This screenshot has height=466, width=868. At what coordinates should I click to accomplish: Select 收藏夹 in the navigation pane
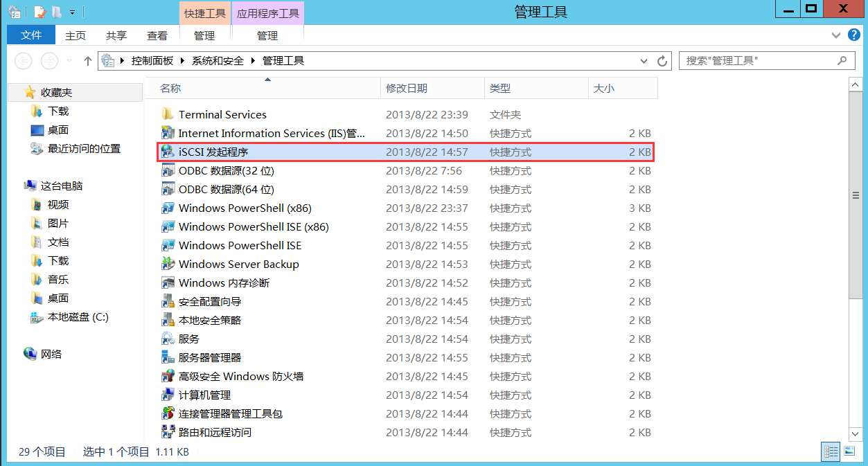pos(56,92)
